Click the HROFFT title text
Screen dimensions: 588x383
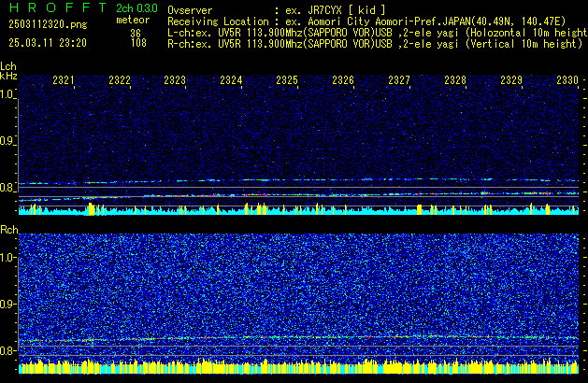58,7
